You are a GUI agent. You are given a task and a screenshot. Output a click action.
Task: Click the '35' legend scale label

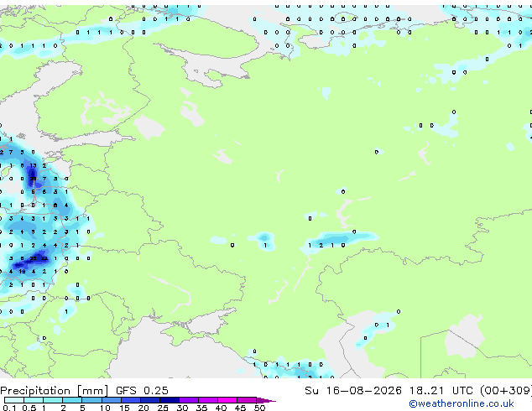coord(201,408)
